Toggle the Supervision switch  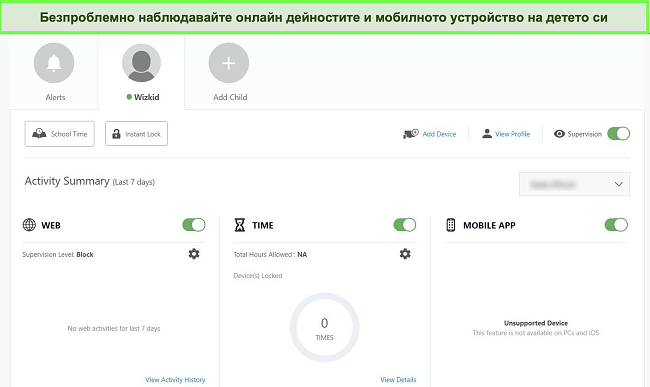(x=618, y=133)
